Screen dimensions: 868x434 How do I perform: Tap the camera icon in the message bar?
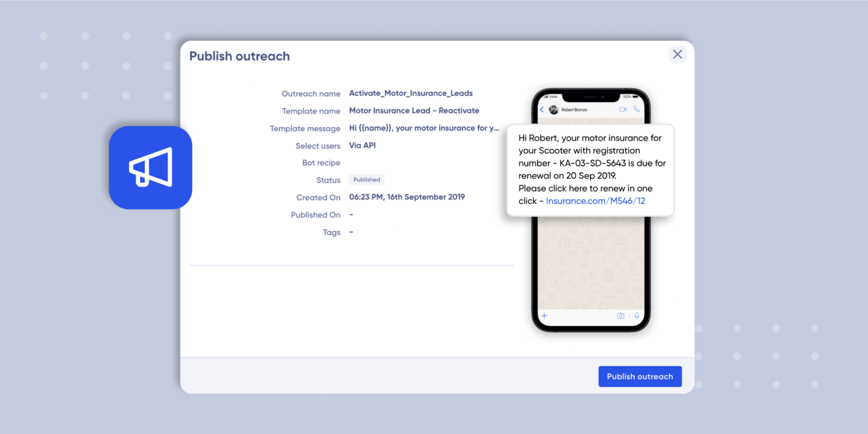point(620,315)
